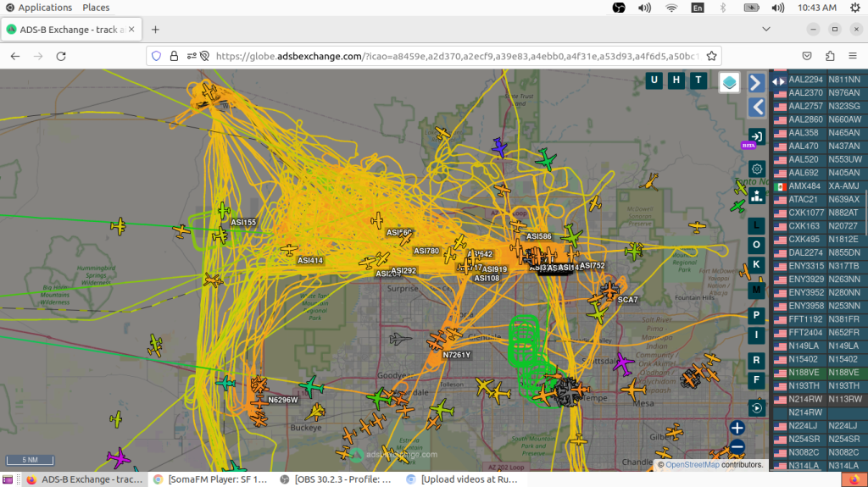Image resolution: width=868 pixels, height=487 pixels.
Task: Toggle the M map option
Action: click(756, 290)
